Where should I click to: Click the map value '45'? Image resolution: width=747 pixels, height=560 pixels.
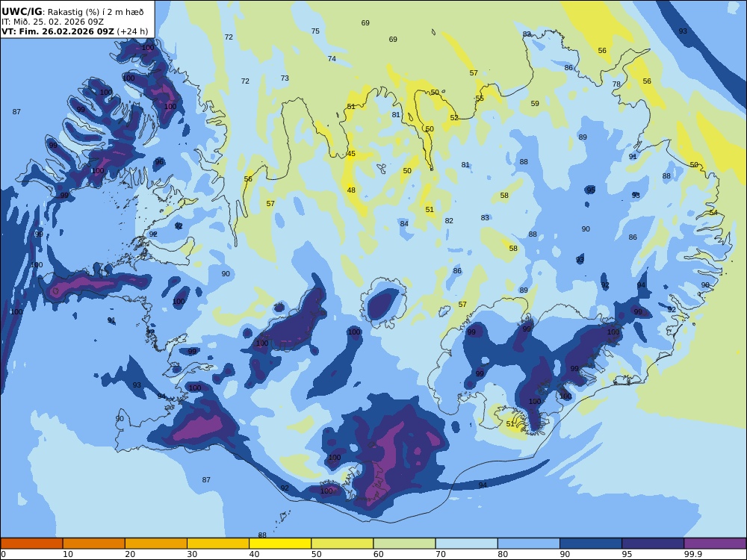click(x=351, y=153)
